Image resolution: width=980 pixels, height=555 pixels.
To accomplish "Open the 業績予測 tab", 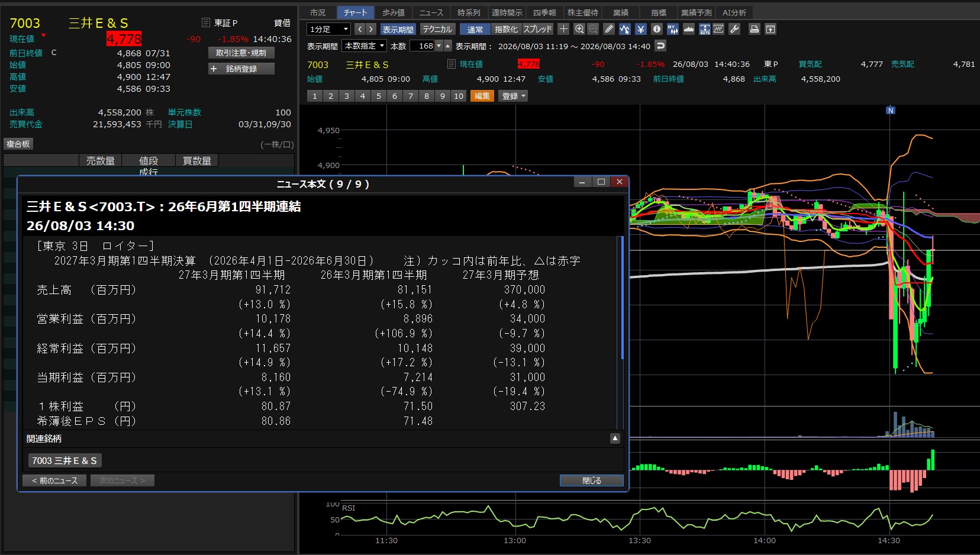I will point(697,12).
